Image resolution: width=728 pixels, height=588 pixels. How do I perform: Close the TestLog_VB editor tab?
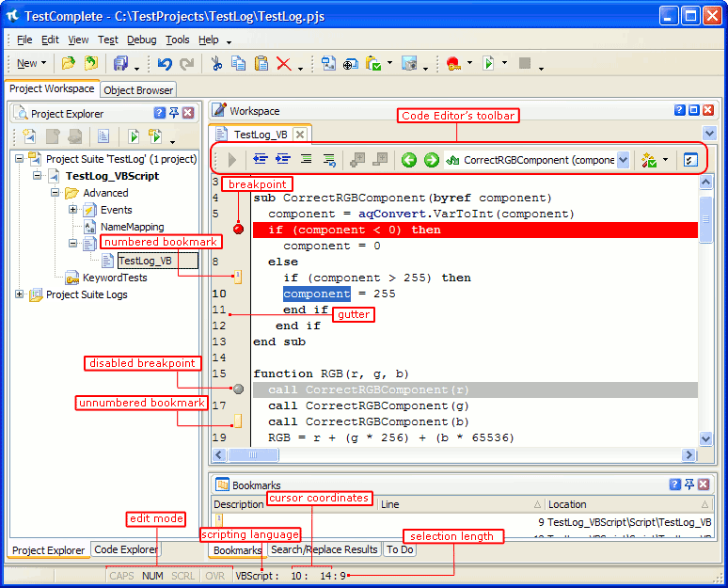click(300, 135)
